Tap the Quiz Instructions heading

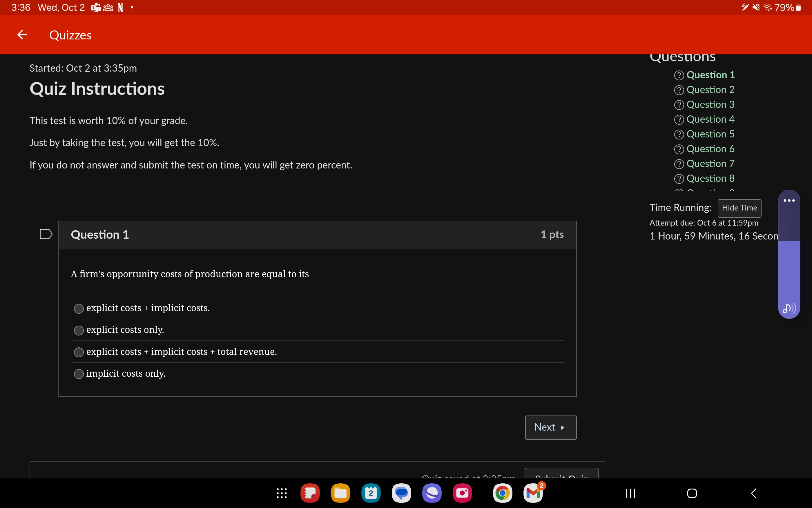[x=97, y=89]
